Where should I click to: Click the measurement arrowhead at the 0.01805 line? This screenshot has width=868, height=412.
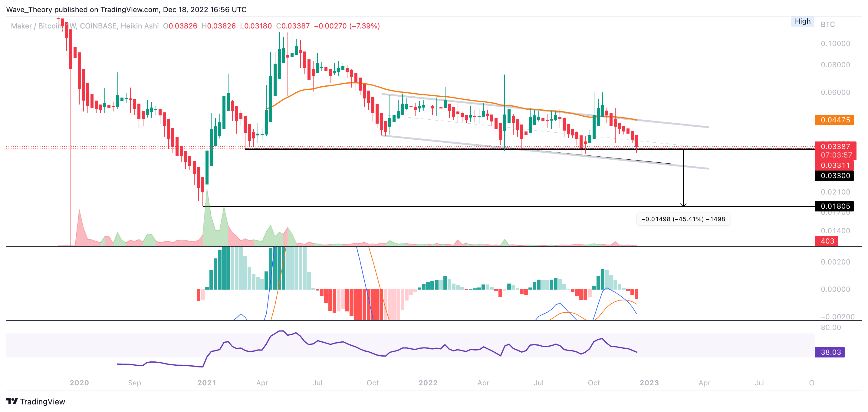pyautogui.click(x=683, y=205)
